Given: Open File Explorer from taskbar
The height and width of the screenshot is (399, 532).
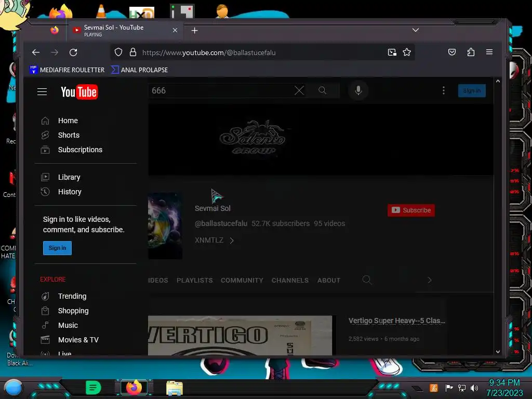Looking at the screenshot, I should coord(175,388).
